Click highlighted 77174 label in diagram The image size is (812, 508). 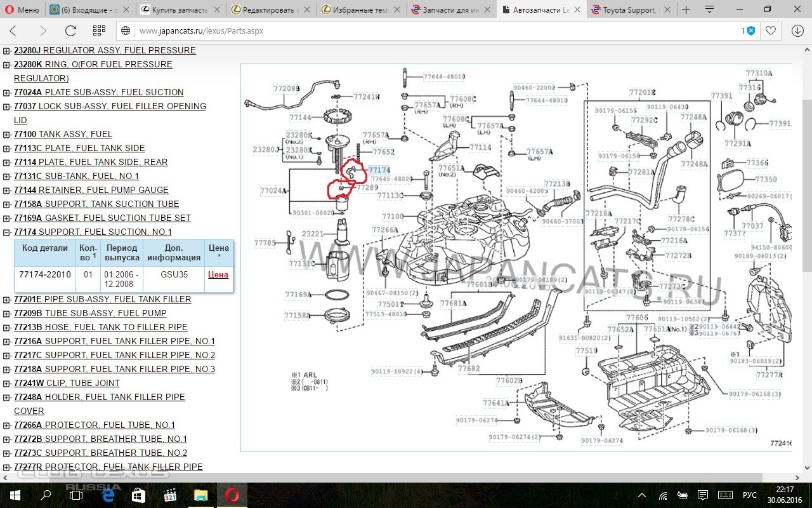(x=379, y=170)
